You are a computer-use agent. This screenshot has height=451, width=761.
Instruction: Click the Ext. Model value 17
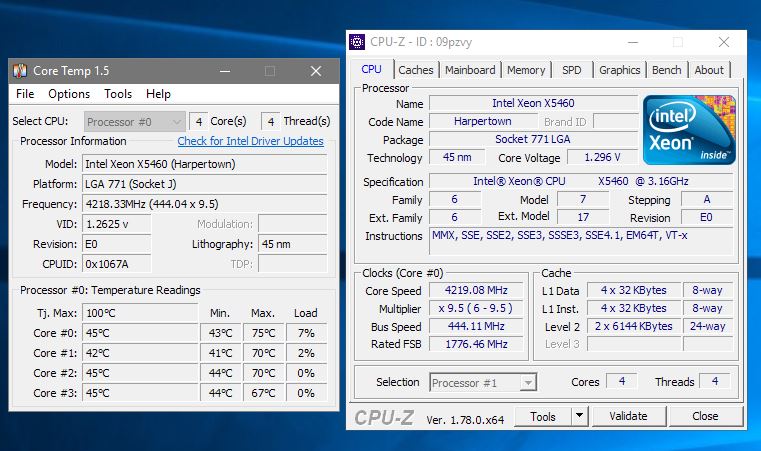tap(583, 217)
